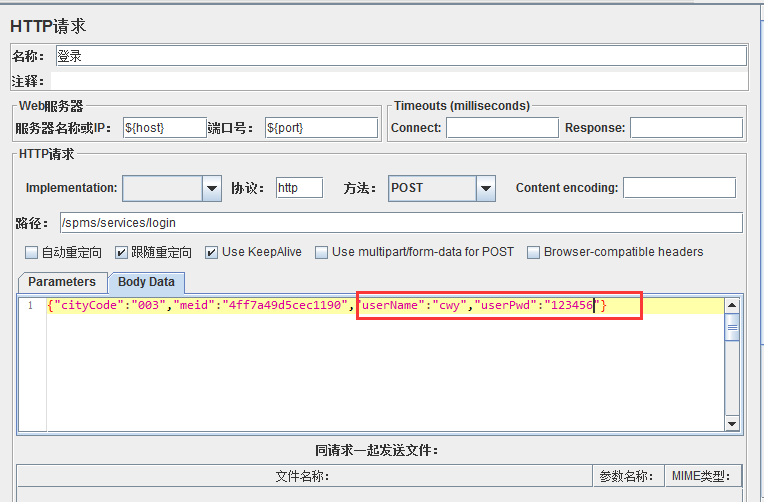Click the body data scrollbar thumb
This screenshot has width=764, height=502.
pos(732,328)
